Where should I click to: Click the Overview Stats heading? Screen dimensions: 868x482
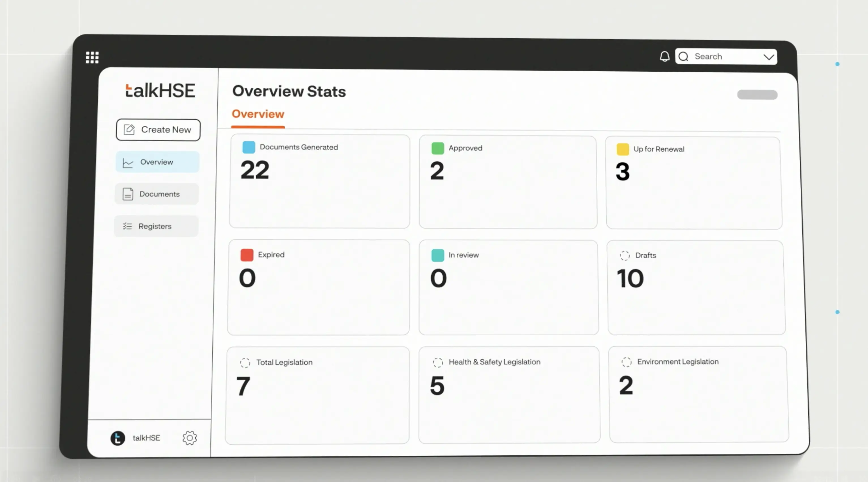[289, 91]
